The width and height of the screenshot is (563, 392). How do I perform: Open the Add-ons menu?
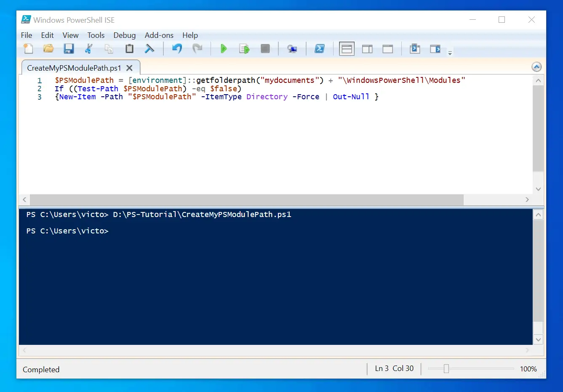tap(159, 35)
